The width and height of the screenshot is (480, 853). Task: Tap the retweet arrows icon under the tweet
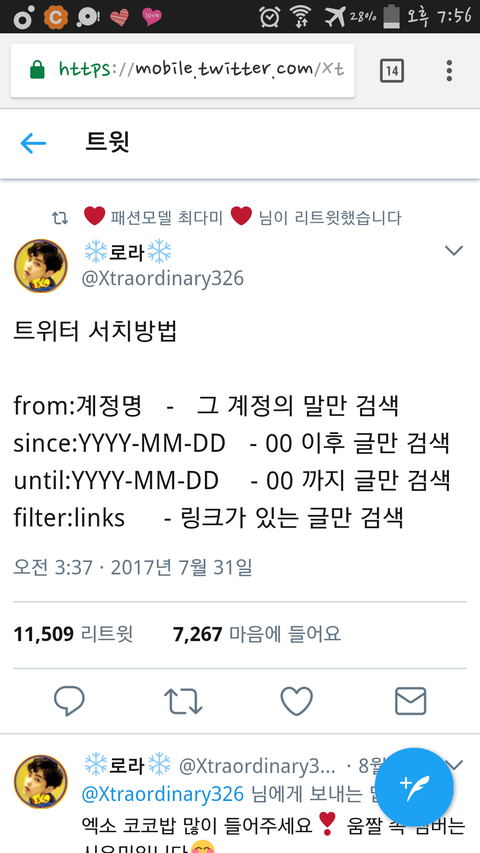183,701
